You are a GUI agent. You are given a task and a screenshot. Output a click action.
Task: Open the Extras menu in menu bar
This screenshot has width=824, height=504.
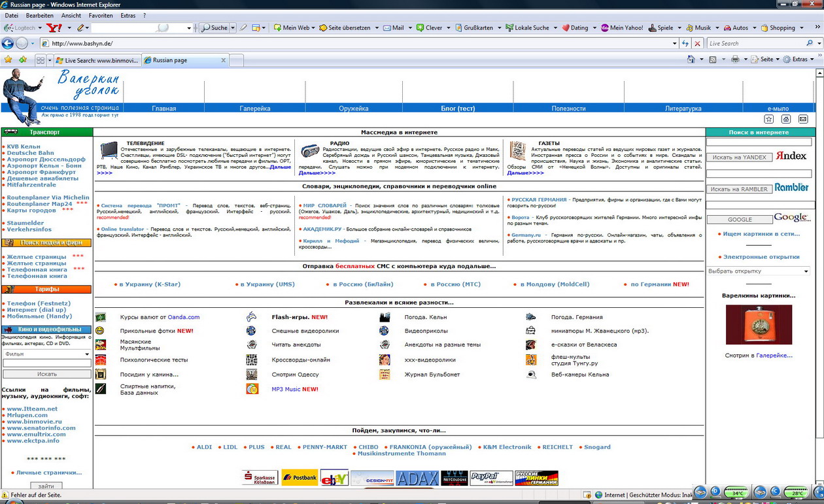click(128, 16)
